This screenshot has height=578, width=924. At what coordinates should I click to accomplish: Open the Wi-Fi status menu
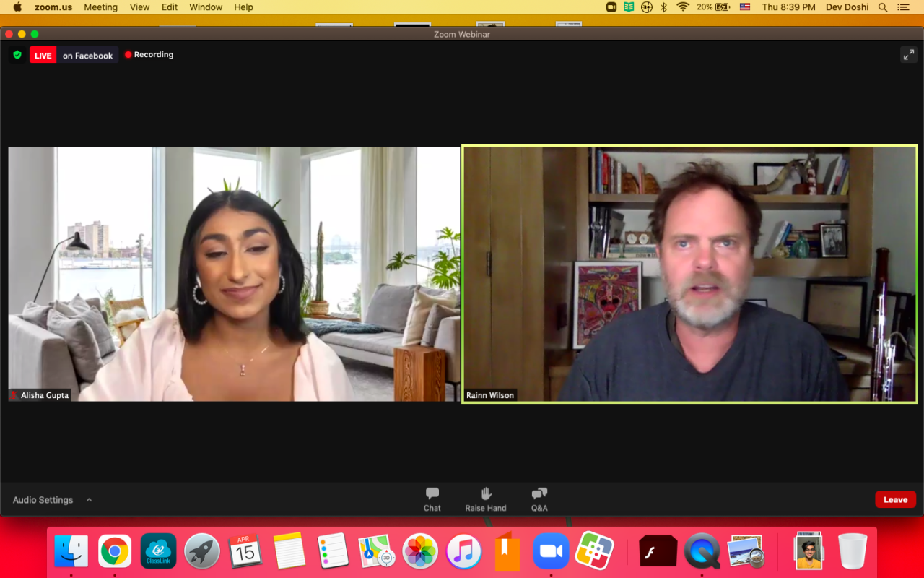click(x=683, y=7)
